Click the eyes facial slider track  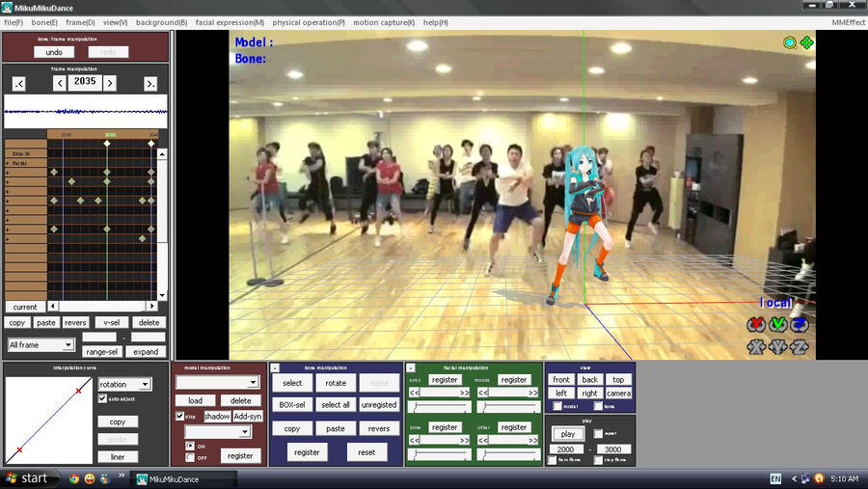pyautogui.click(x=440, y=407)
